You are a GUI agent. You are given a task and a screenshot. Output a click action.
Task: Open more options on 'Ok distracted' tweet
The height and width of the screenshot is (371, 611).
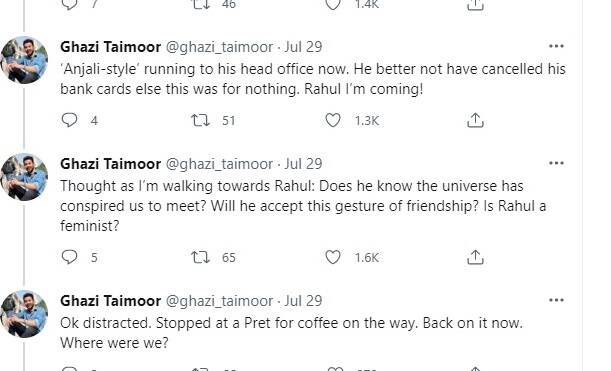(556, 300)
